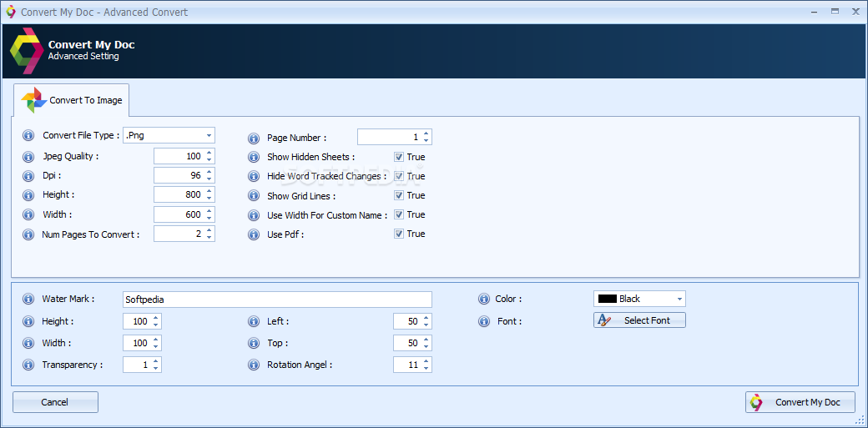Disable the Use Pdf checkbox
Screen dimensions: 868x428
[399, 234]
